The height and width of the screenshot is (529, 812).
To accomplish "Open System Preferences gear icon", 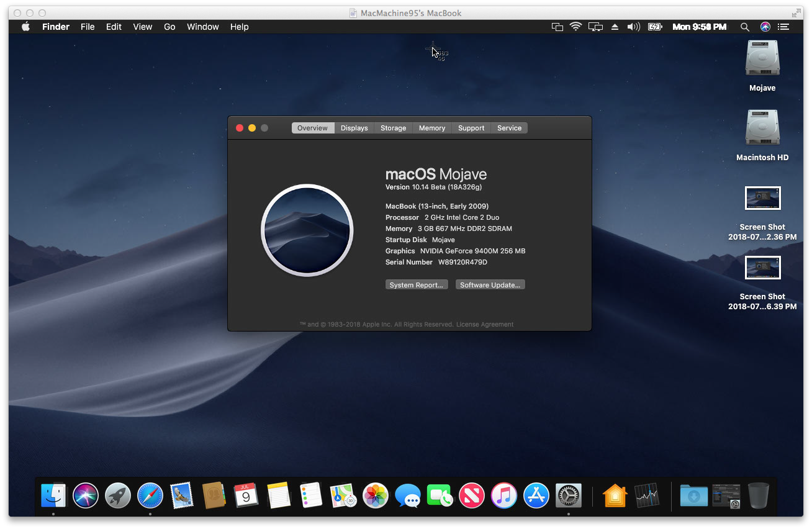I will [569, 495].
